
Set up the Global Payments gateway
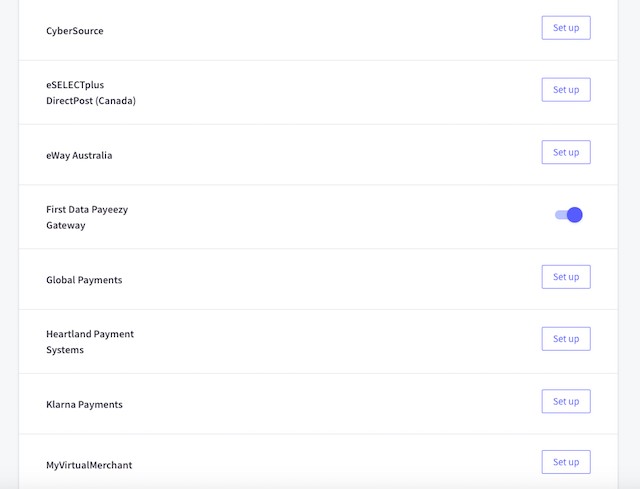(566, 277)
